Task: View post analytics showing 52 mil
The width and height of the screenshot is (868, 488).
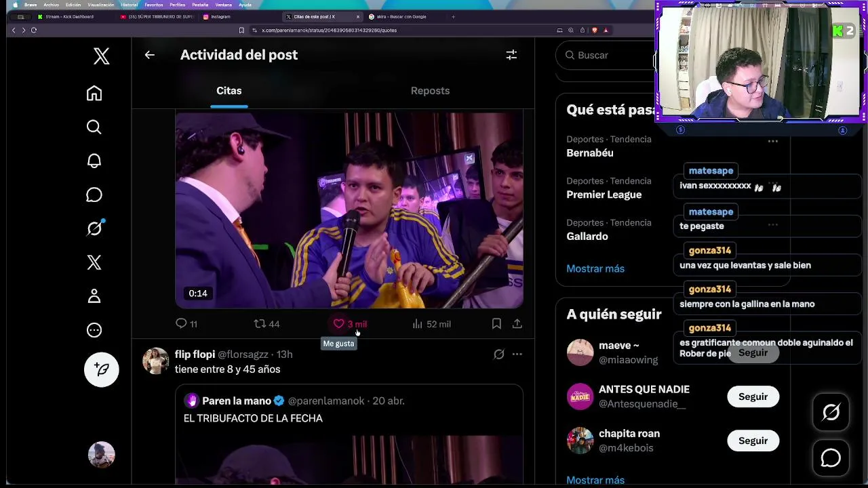Action: [x=431, y=324]
